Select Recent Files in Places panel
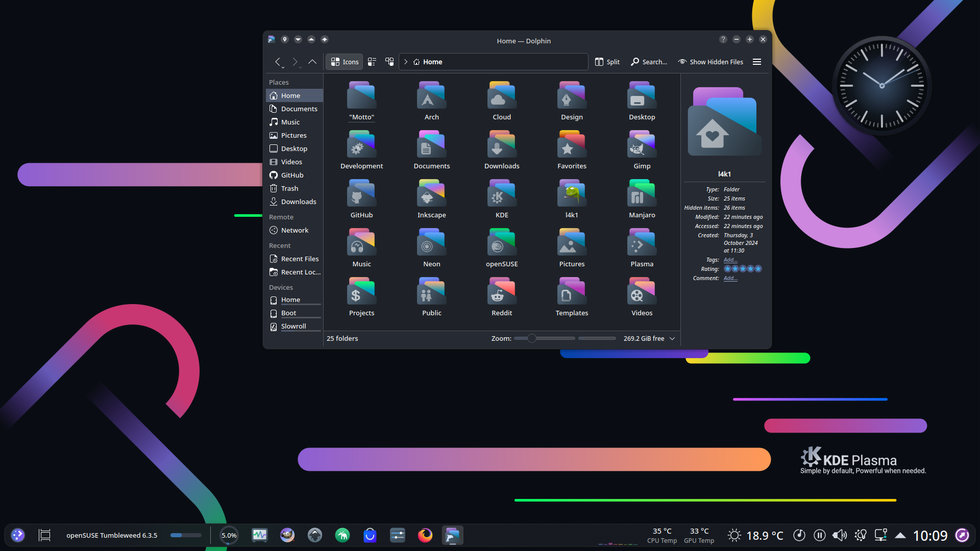 (295, 259)
